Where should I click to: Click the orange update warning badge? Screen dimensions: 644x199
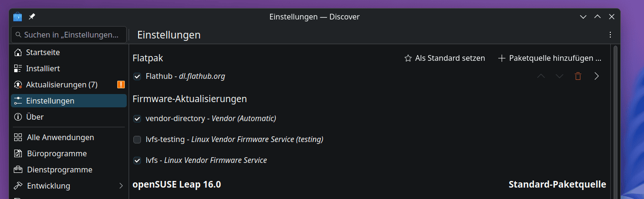tap(121, 85)
